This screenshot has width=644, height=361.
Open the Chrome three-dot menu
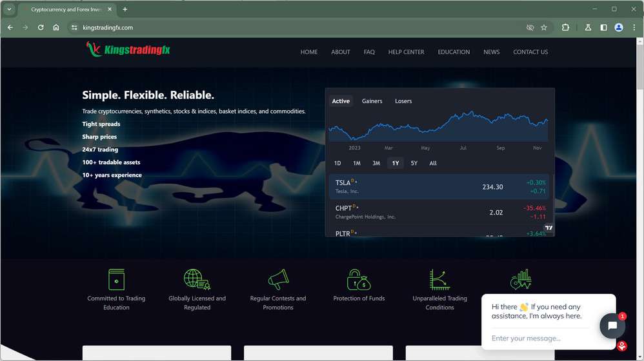coord(634,28)
